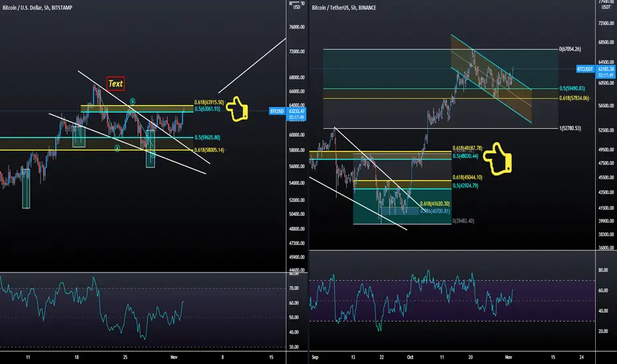Click date 22 on BINANCE time axis

pos(381,357)
